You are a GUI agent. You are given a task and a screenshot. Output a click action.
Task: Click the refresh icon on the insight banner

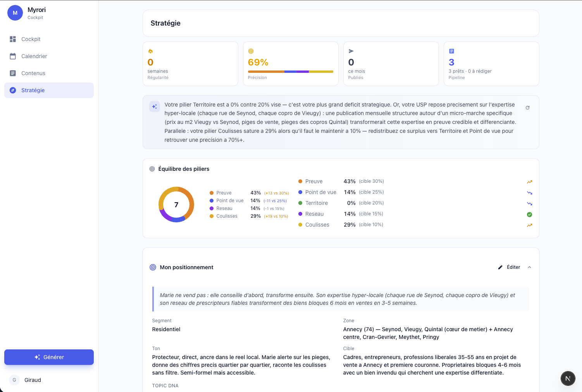coord(527,108)
